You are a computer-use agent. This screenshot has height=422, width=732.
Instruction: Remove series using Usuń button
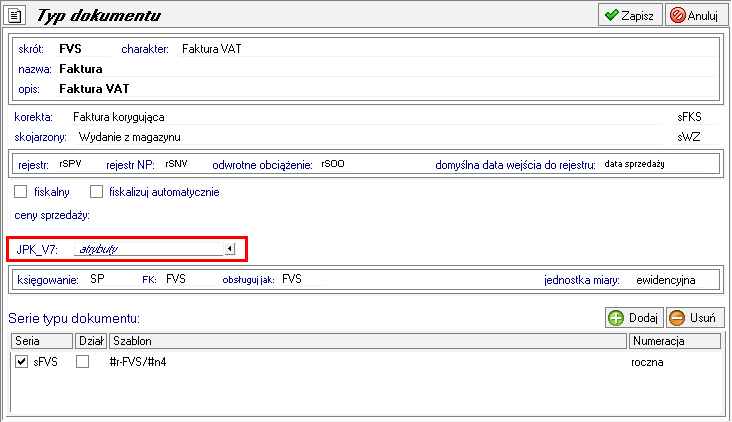pyautogui.click(x=694, y=318)
